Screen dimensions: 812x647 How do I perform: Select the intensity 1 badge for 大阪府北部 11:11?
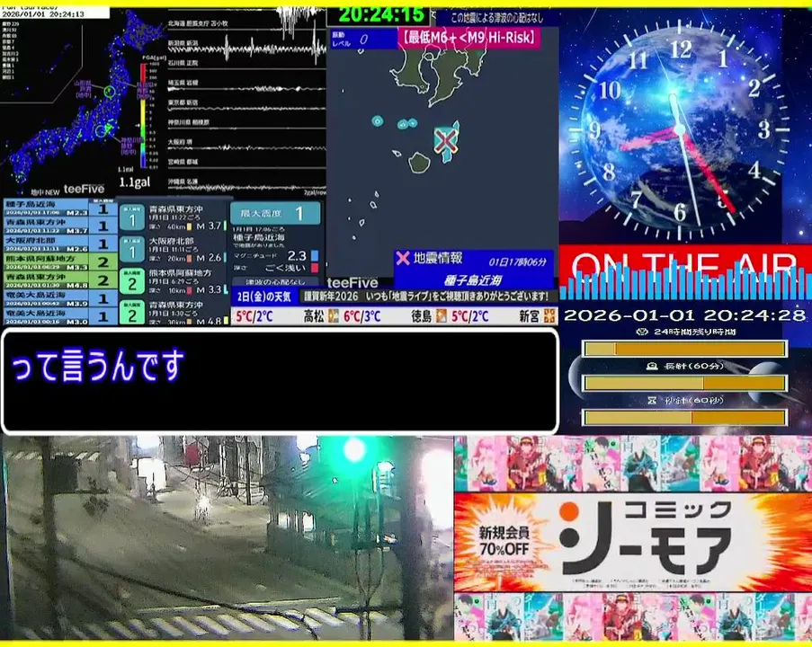point(131,250)
